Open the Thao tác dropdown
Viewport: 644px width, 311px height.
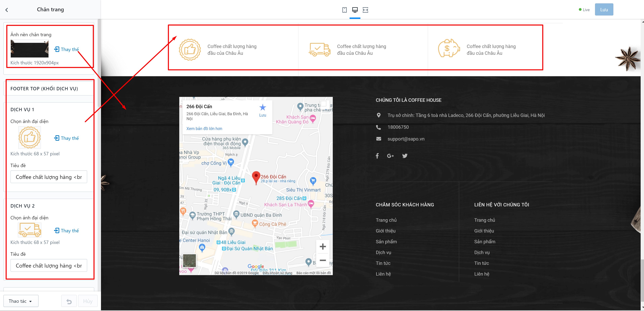pos(21,301)
